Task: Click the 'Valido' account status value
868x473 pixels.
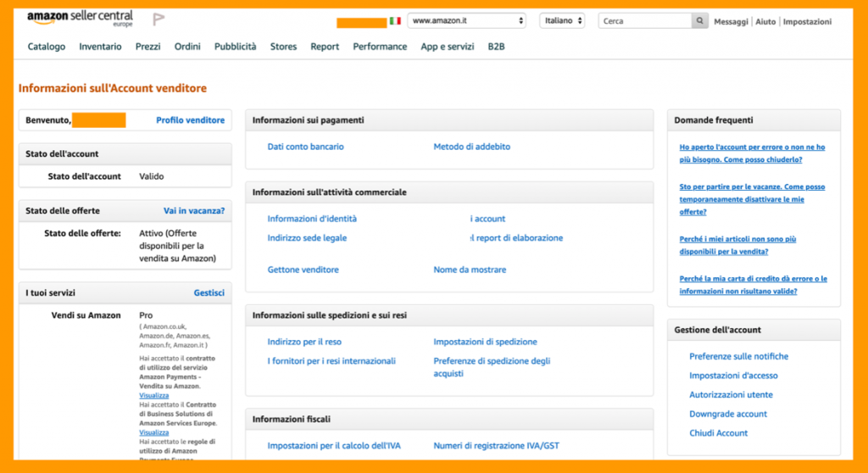Action: click(x=152, y=176)
